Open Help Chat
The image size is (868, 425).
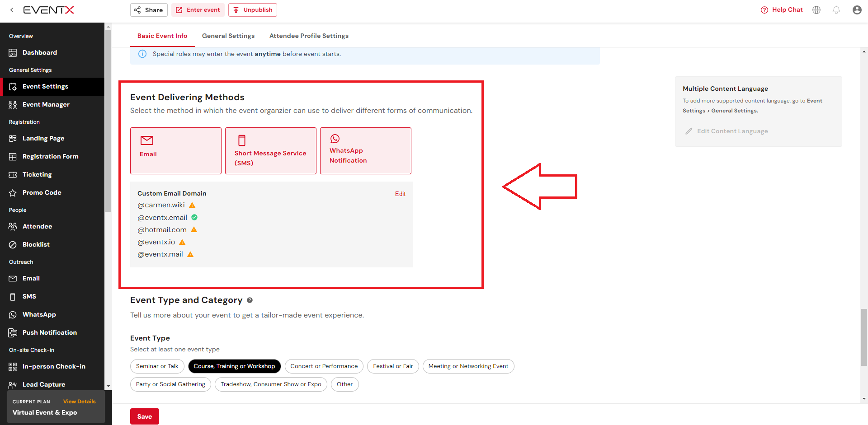[x=782, y=10]
